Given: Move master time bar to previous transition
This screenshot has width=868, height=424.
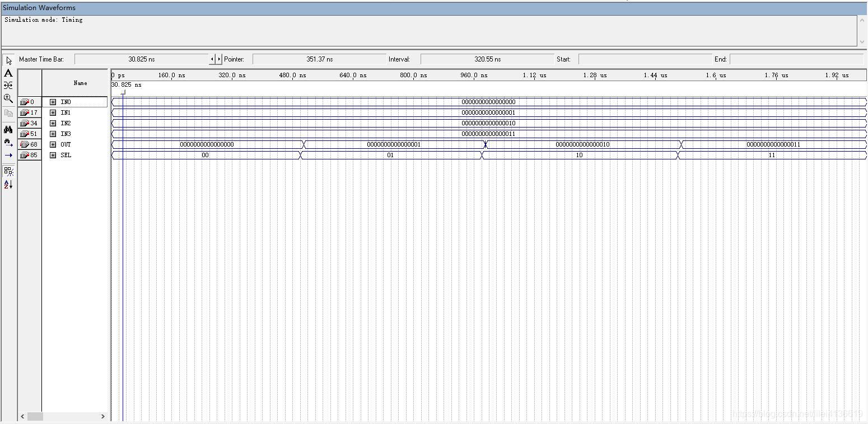Looking at the screenshot, I should click(212, 59).
